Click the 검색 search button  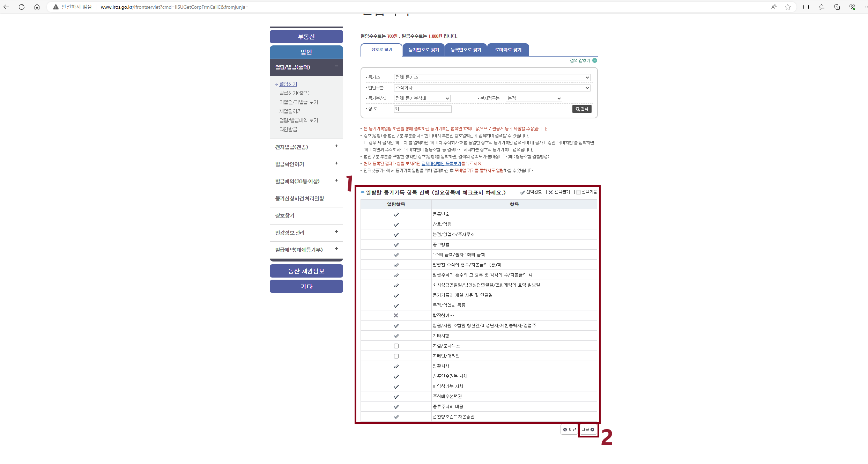pos(582,109)
